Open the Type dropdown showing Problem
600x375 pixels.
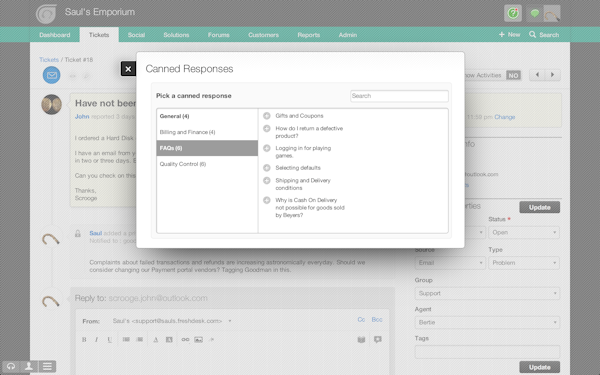click(524, 263)
